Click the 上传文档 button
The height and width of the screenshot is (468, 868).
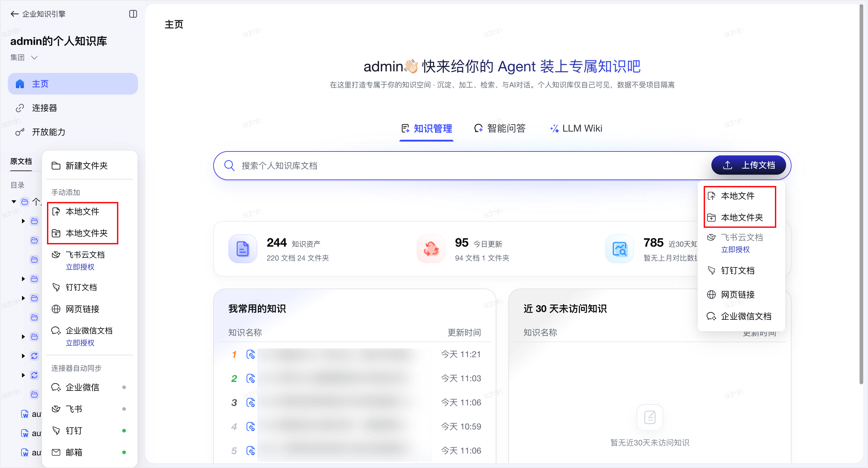tap(749, 165)
